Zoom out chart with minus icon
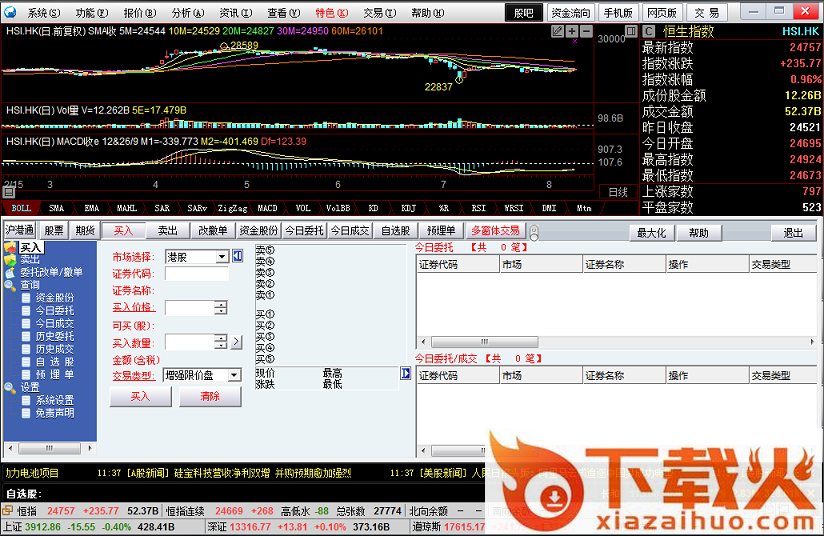The height and width of the screenshot is (536, 824). click(585, 31)
